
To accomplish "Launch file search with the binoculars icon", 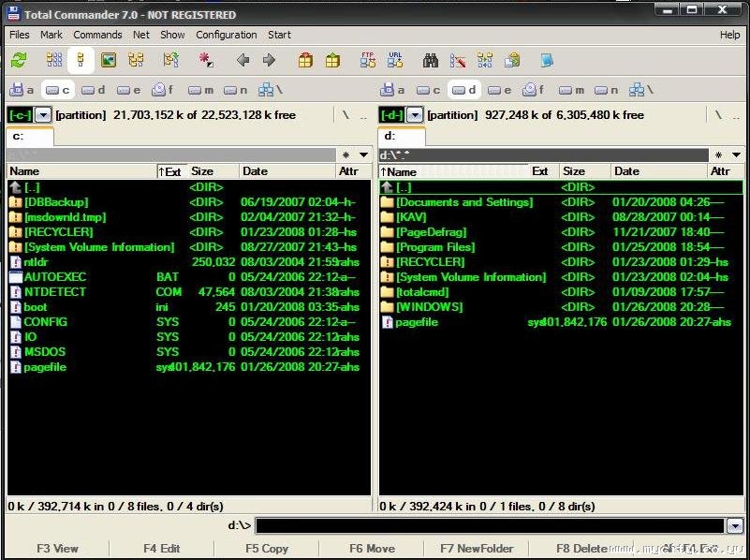I will pos(431,60).
